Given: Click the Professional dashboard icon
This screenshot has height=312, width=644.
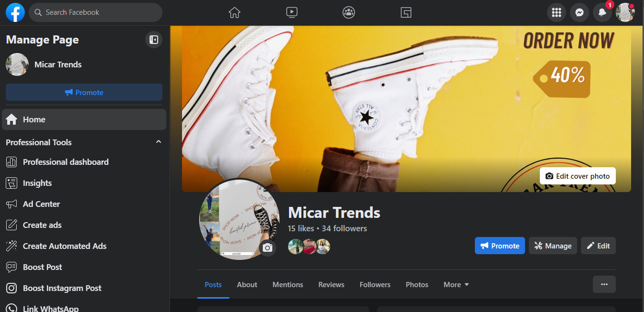Looking at the screenshot, I should coord(11,162).
